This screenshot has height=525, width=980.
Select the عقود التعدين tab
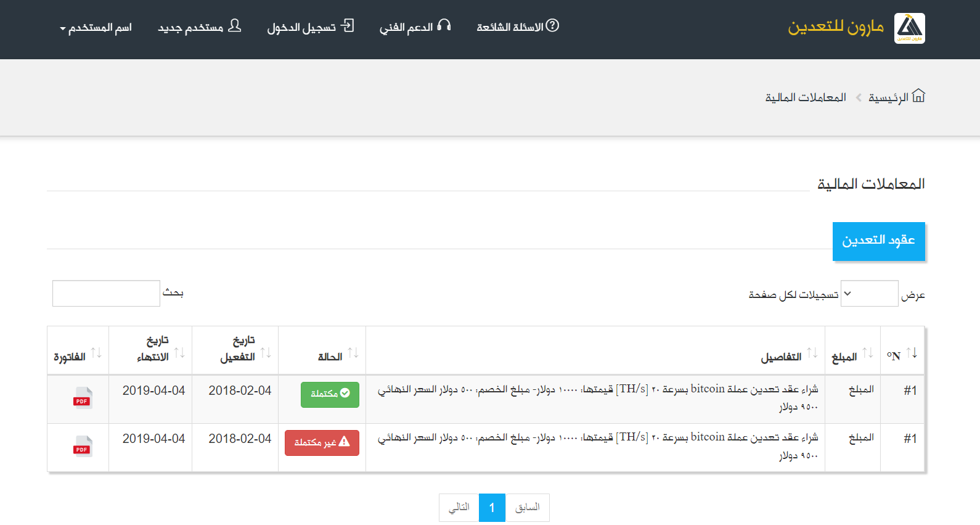coord(878,241)
